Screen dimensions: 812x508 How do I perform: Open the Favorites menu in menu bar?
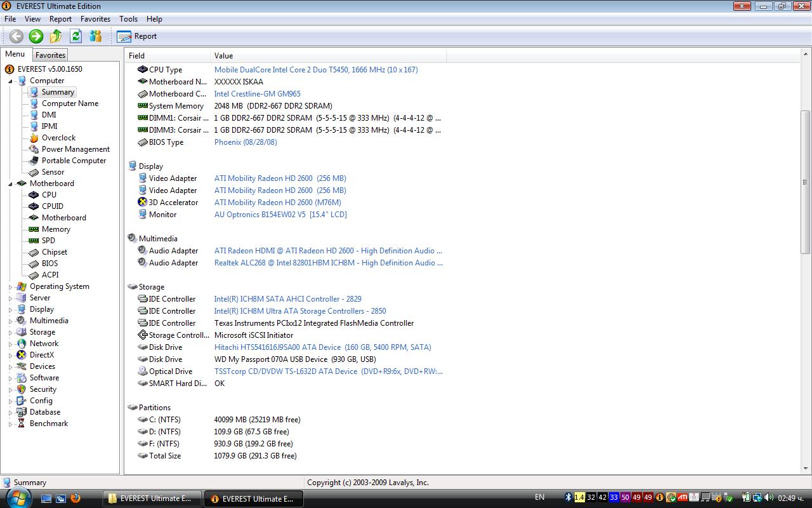point(95,19)
